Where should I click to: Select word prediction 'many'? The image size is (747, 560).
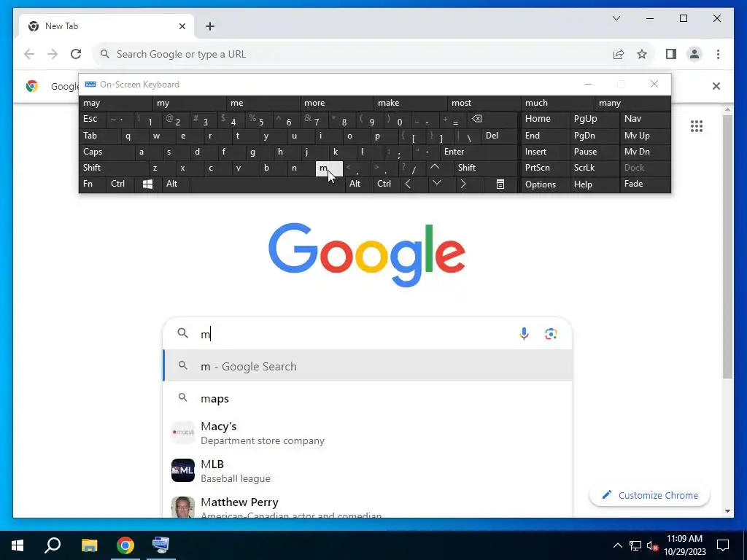click(x=632, y=104)
